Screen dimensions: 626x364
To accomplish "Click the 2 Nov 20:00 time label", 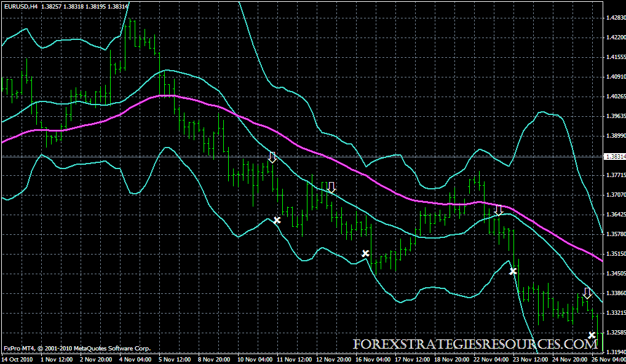I will (96, 360).
